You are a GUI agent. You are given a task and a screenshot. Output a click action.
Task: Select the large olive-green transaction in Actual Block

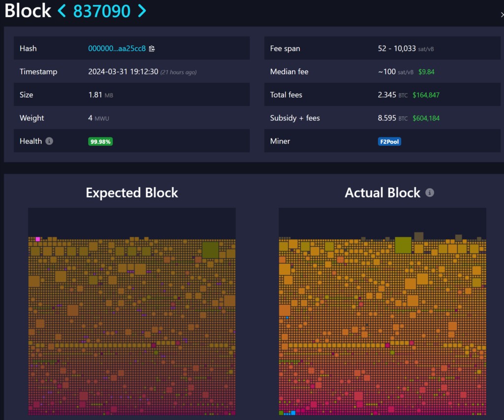[x=403, y=245]
